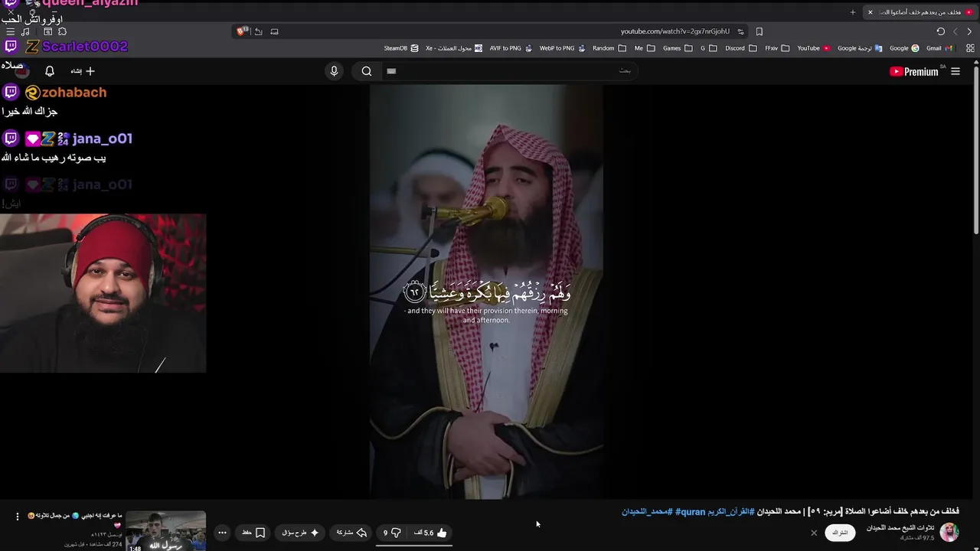Close the active YouTube browser tab

click(x=870, y=12)
